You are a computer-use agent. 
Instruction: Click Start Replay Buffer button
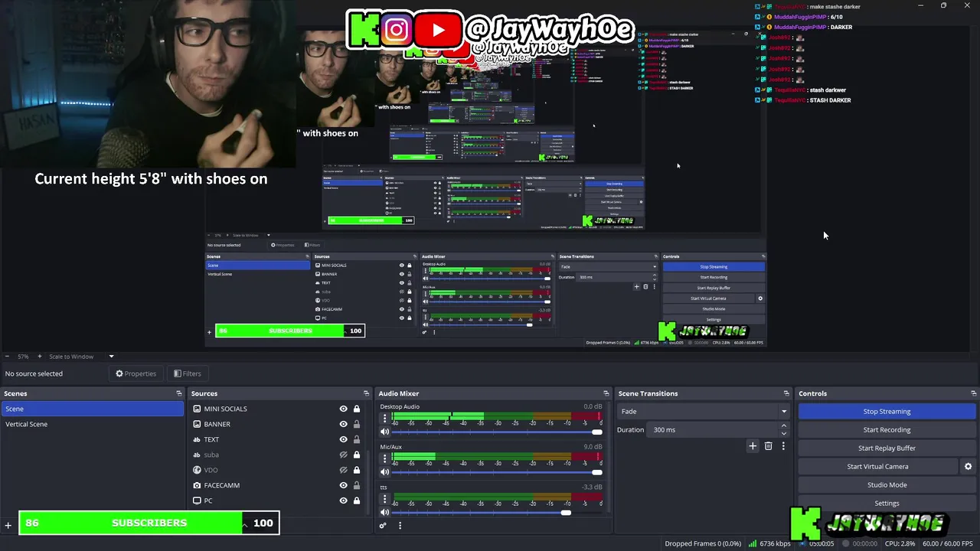(x=887, y=448)
